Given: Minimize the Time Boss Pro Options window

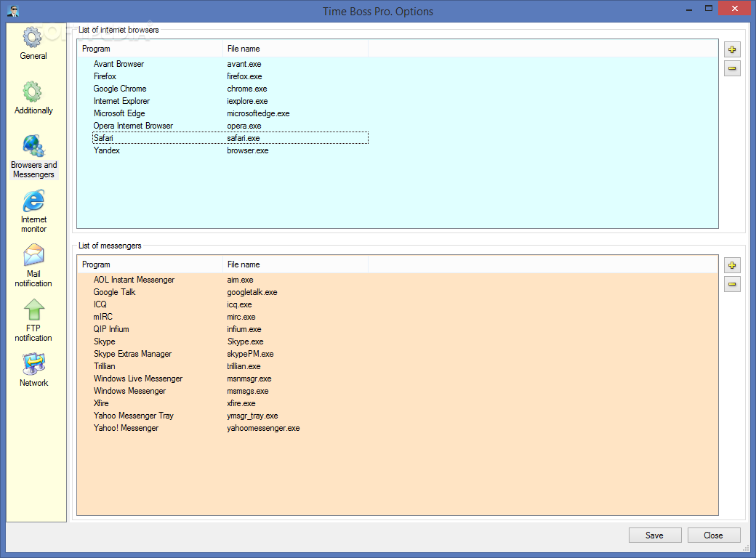Looking at the screenshot, I should pos(689,8).
